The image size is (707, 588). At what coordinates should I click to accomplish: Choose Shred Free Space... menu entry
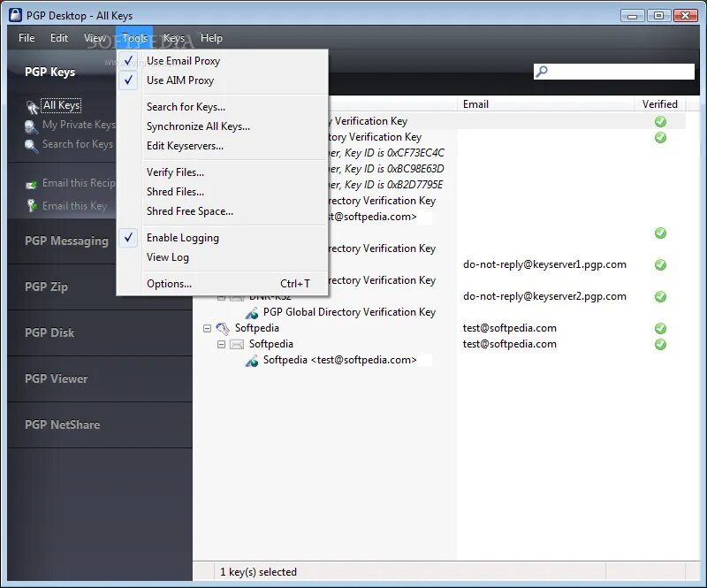tap(222, 211)
